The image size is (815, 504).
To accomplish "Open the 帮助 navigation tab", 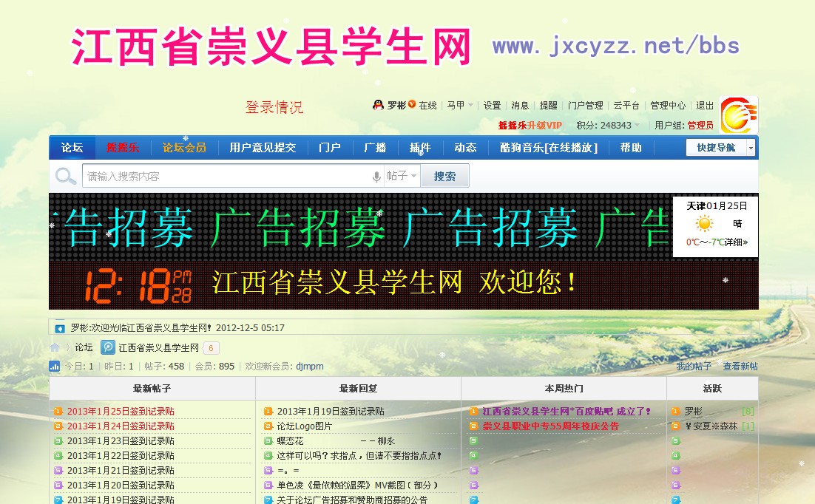I will click(x=631, y=148).
